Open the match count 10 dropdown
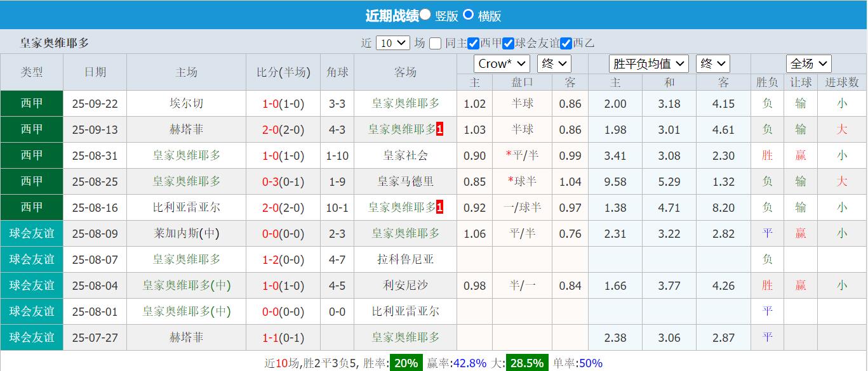This screenshot has width=868, height=371. pos(393,42)
